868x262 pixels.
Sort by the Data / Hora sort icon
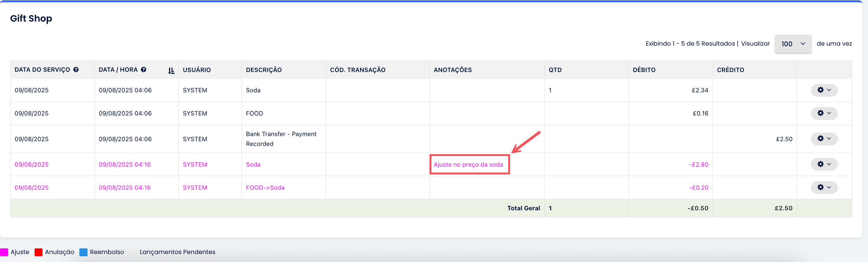pos(171,70)
